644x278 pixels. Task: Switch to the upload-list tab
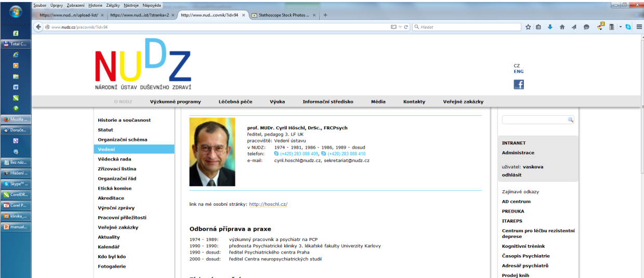pyautogui.click(x=70, y=15)
